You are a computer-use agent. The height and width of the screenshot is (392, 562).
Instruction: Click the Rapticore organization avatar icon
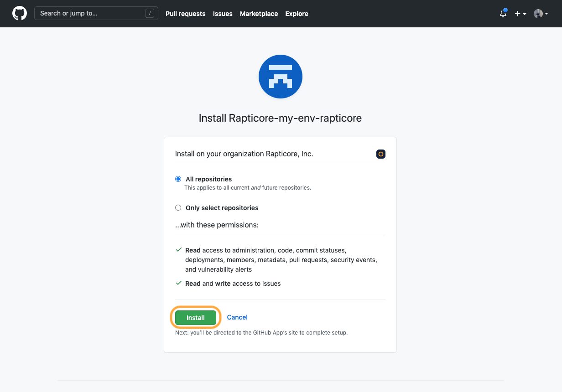tap(381, 154)
